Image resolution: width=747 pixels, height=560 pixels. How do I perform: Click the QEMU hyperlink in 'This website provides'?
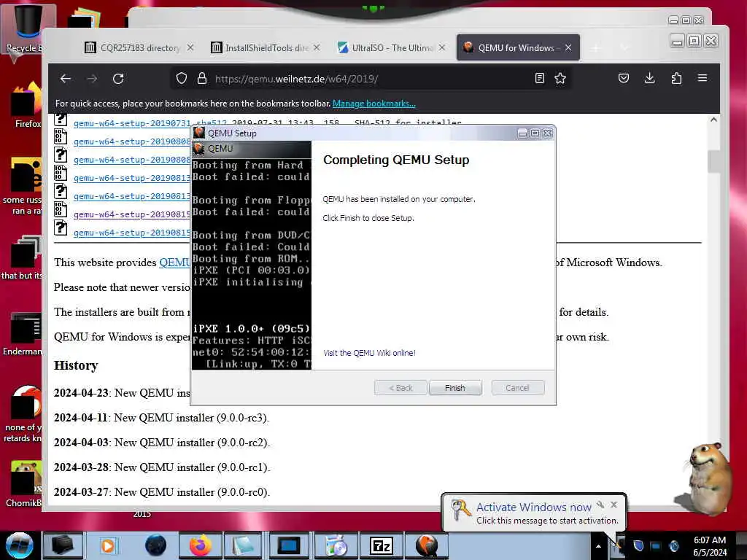click(x=174, y=262)
